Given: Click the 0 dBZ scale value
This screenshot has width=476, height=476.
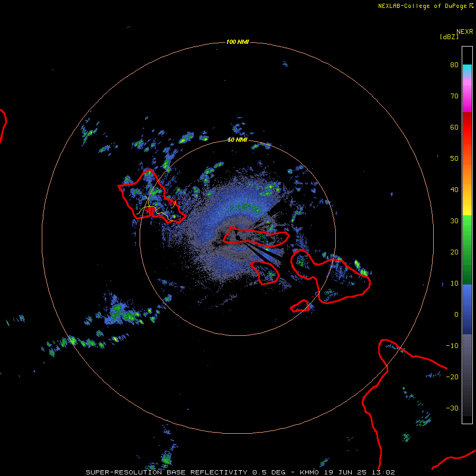Looking at the screenshot, I should pyautogui.click(x=456, y=315).
